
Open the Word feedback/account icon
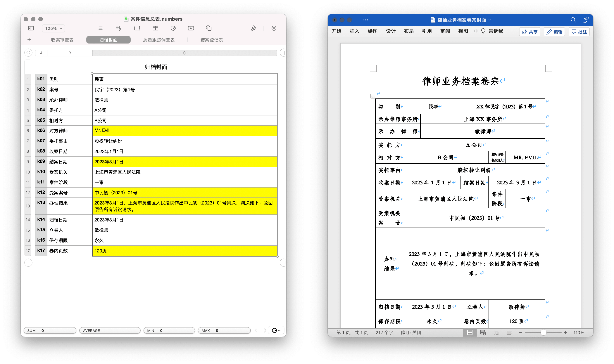tap(586, 20)
